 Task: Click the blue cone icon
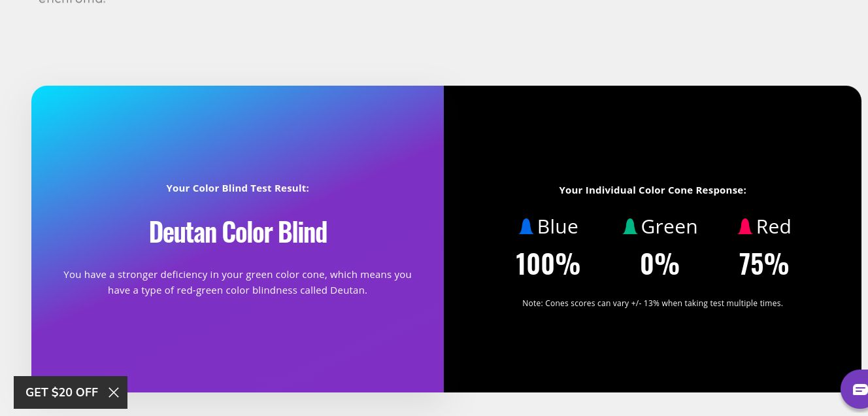click(526, 226)
